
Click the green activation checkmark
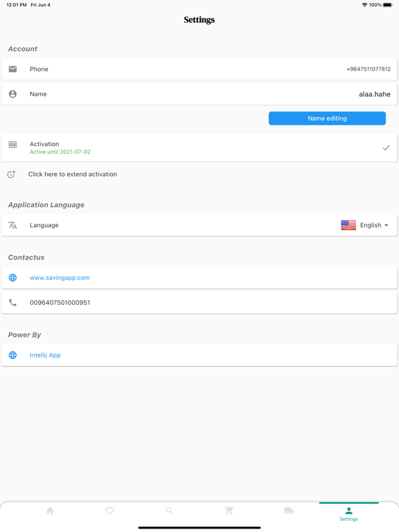(x=386, y=148)
